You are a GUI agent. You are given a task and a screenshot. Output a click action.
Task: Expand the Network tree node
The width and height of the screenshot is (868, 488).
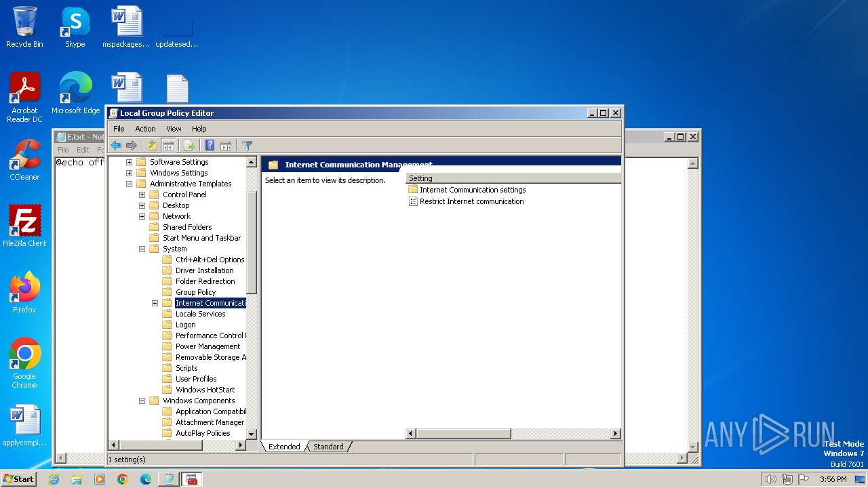142,216
